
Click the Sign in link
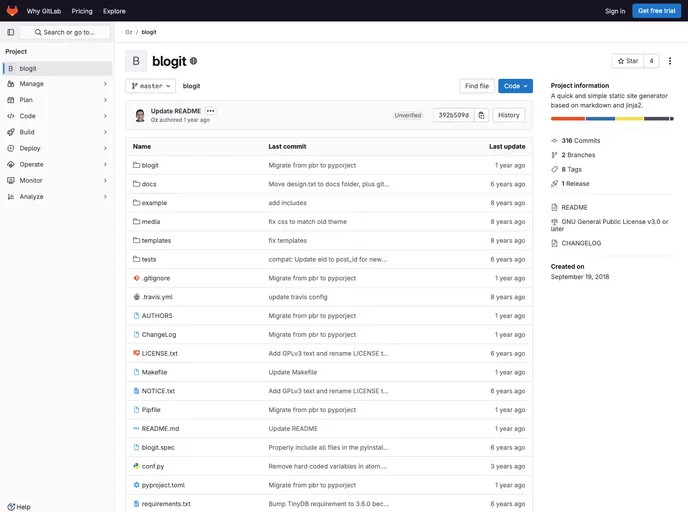615,11
